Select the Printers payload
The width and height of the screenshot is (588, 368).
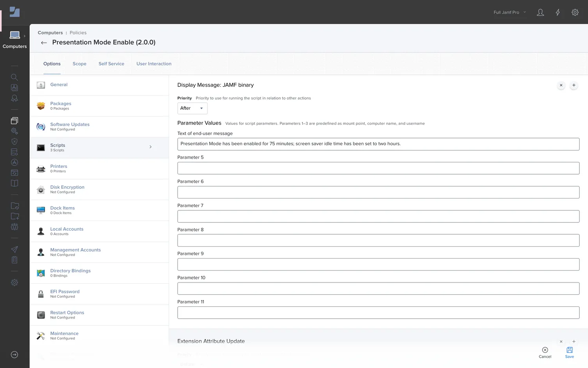[99, 169]
